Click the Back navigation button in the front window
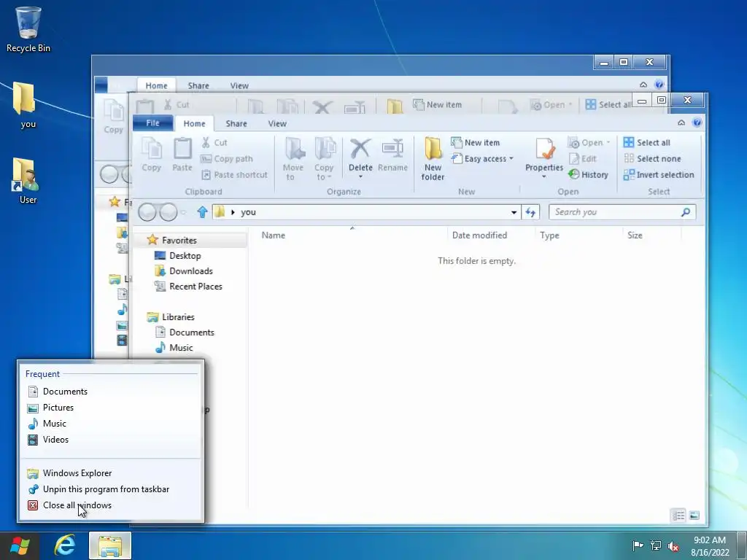747x560 pixels. click(147, 212)
